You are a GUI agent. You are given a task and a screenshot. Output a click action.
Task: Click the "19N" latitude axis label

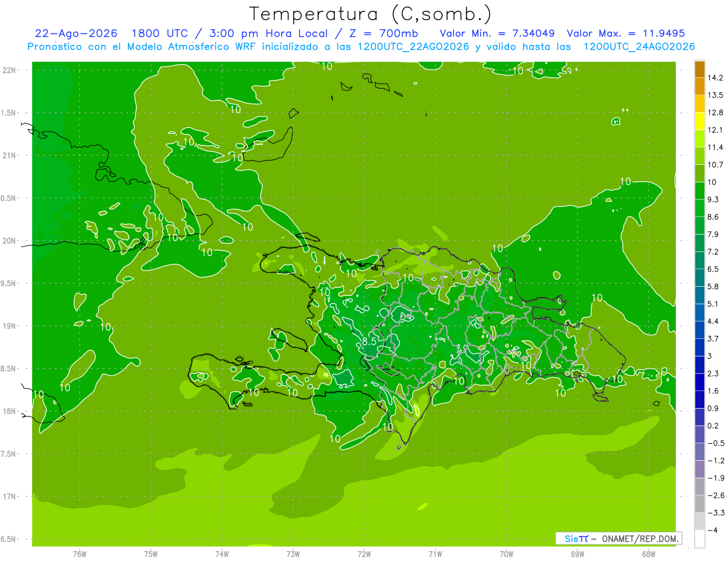point(9,326)
